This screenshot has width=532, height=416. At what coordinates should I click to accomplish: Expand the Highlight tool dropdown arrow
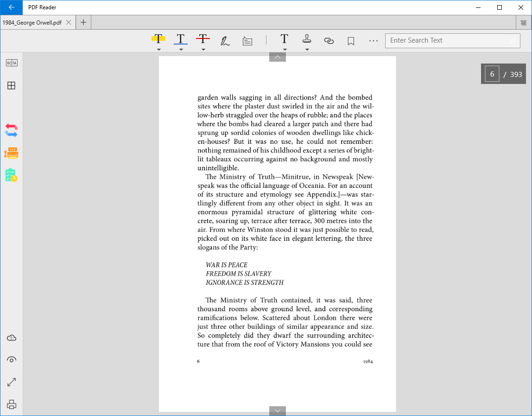coord(158,50)
